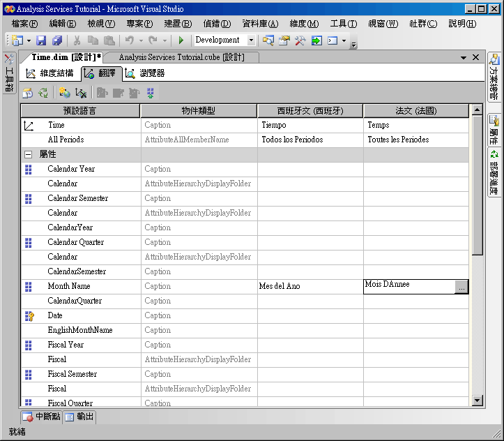Viewport: 504px width, 441px height.
Task: Open the 輸出 output panel
Action: 79,417
